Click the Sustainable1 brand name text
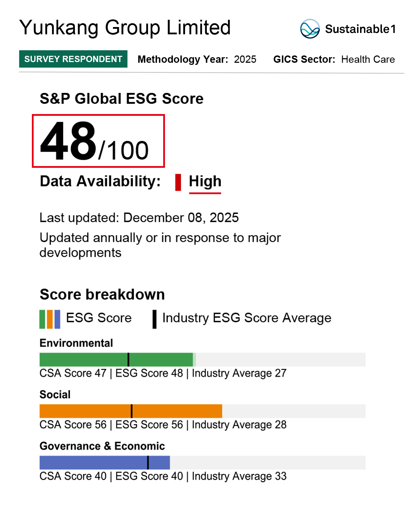 360,29
